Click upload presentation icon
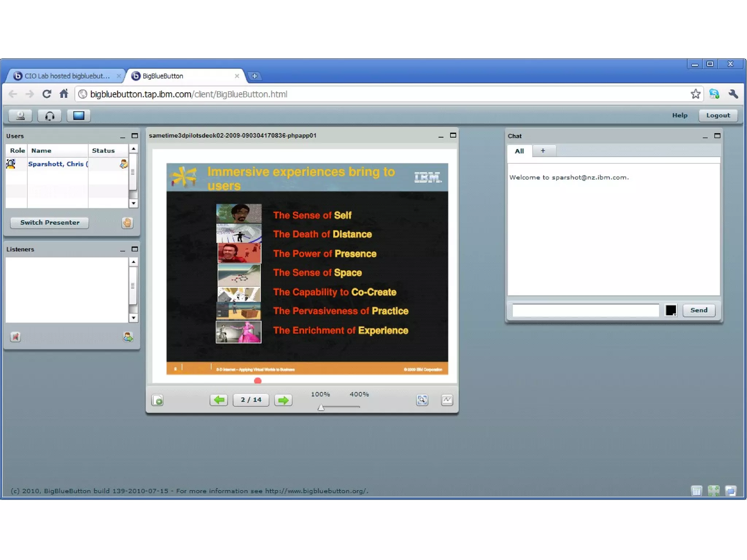 [x=158, y=400]
